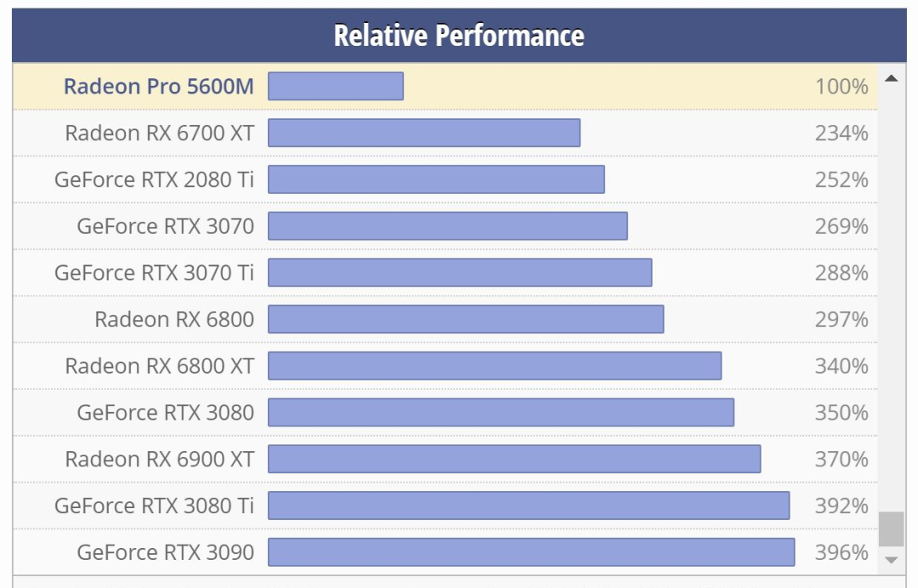Go to GeForce RTX 3070 Ti page
The image size is (918, 588).
(x=154, y=273)
